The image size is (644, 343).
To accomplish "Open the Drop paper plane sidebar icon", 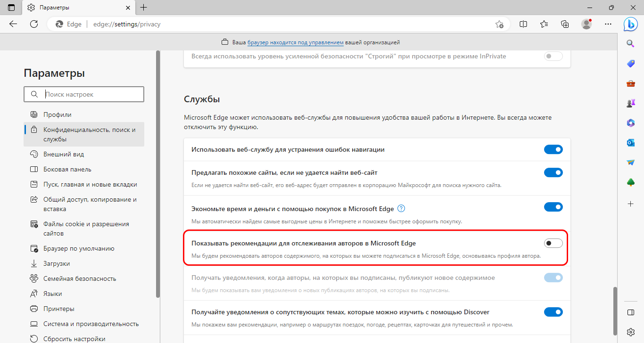I will click(631, 162).
